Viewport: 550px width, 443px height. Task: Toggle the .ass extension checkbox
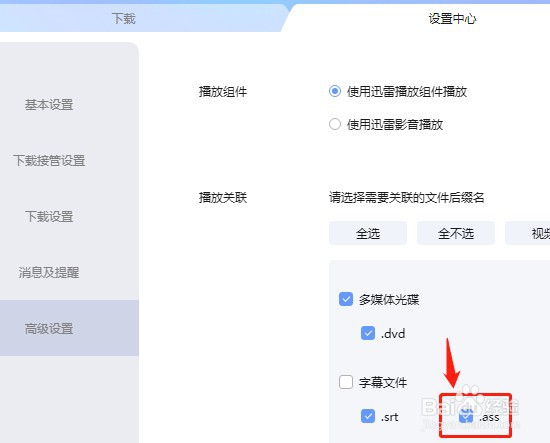coord(466,416)
